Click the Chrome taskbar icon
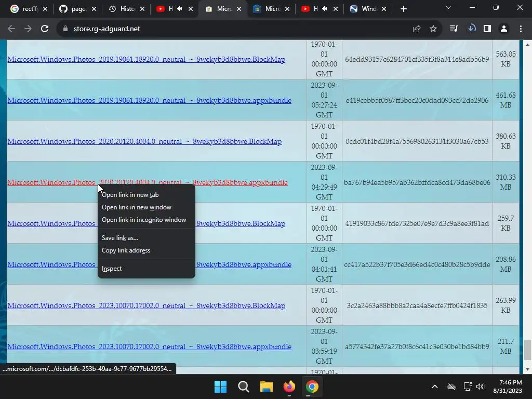532x399 pixels. tap(312, 387)
